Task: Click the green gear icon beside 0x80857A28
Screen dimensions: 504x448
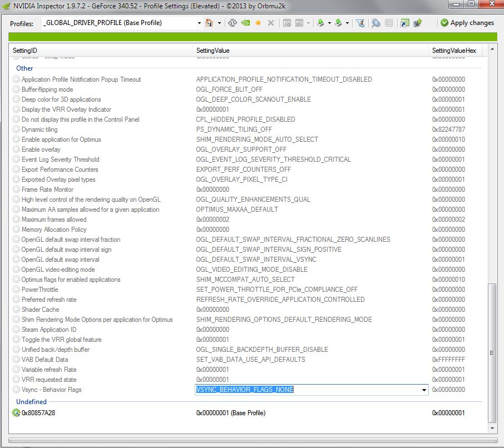Action: pyautogui.click(x=16, y=412)
